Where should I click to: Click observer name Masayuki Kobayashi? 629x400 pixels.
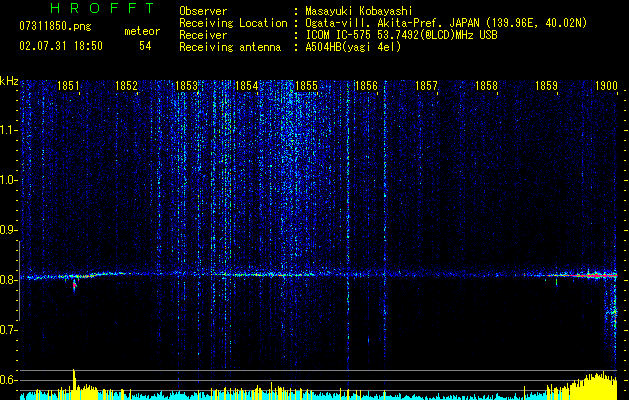(x=359, y=11)
